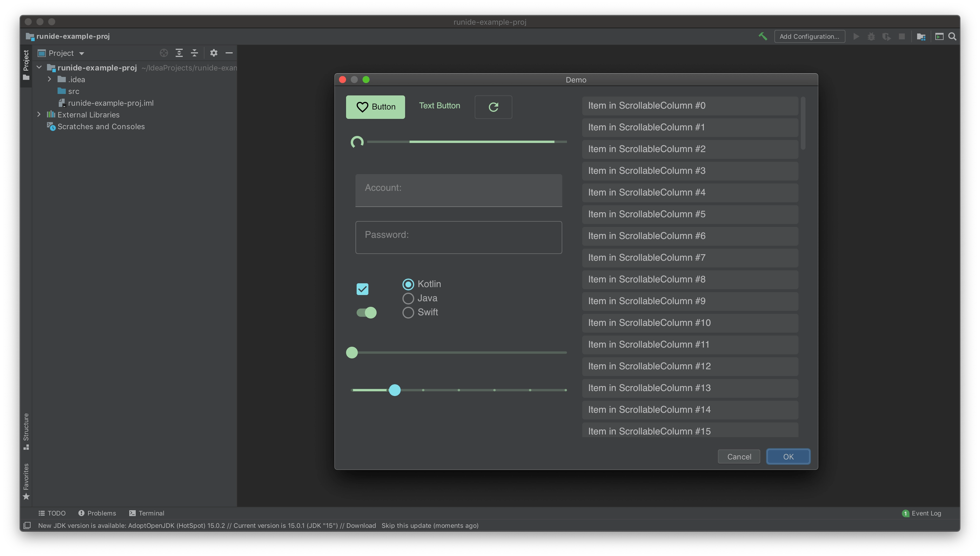Click the refresh icon in the Demo window
Image resolution: width=980 pixels, height=556 pixels.
click(493, 107)
